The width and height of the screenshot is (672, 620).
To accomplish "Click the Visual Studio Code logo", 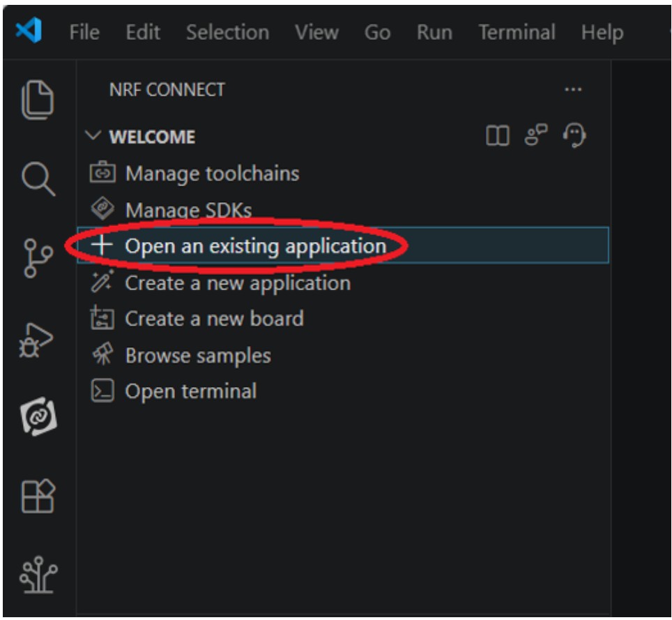I will point(29,31).
